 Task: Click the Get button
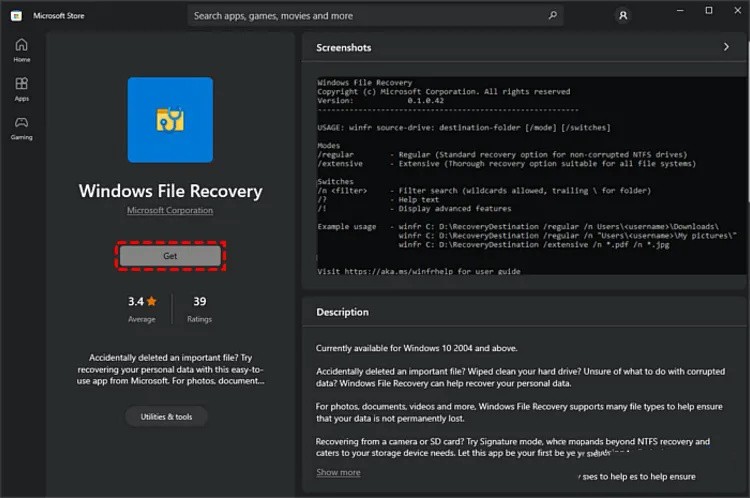[170, 256]
